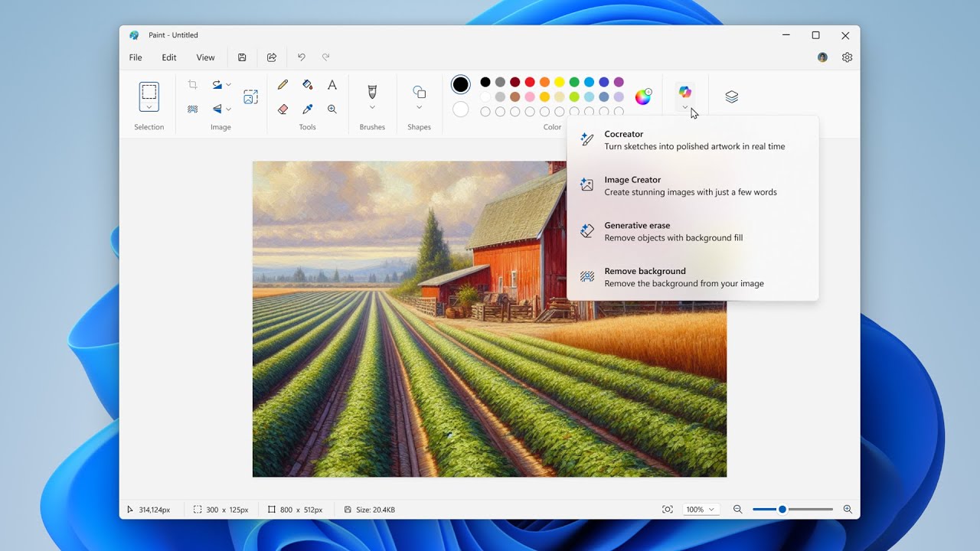This screenshot has height=551, width=980.
Task: Click the Fit to window icon
Action: click(x=668, y=510)
